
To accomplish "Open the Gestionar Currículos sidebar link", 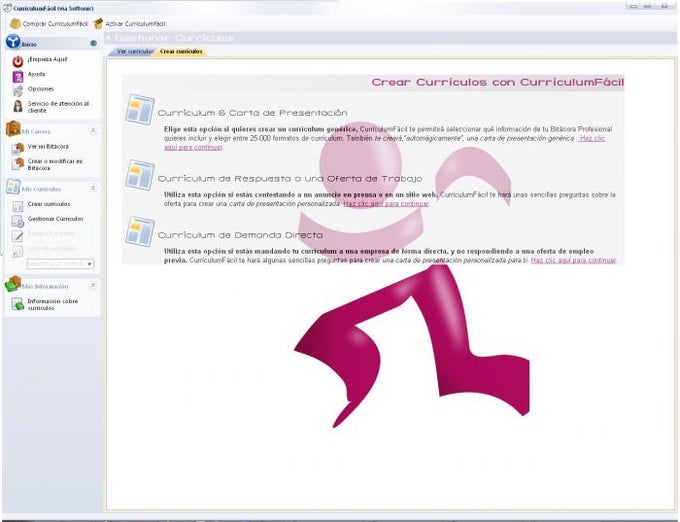I will coord(56,219).
